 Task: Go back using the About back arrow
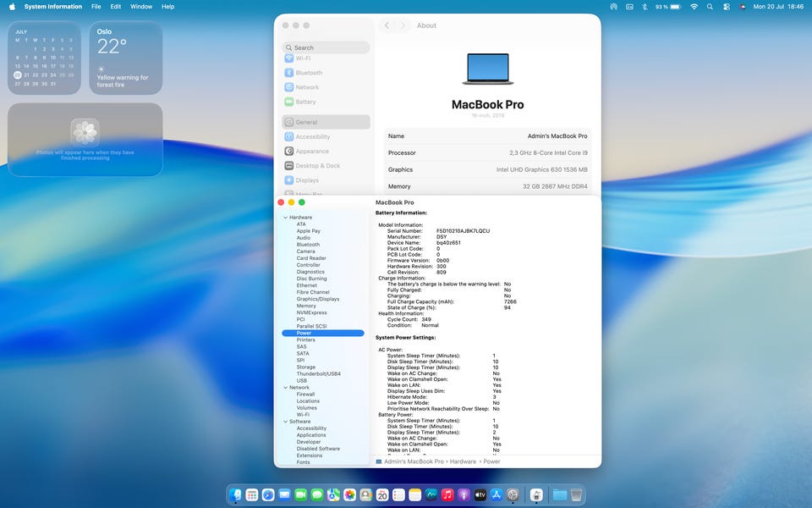(387, 25)
